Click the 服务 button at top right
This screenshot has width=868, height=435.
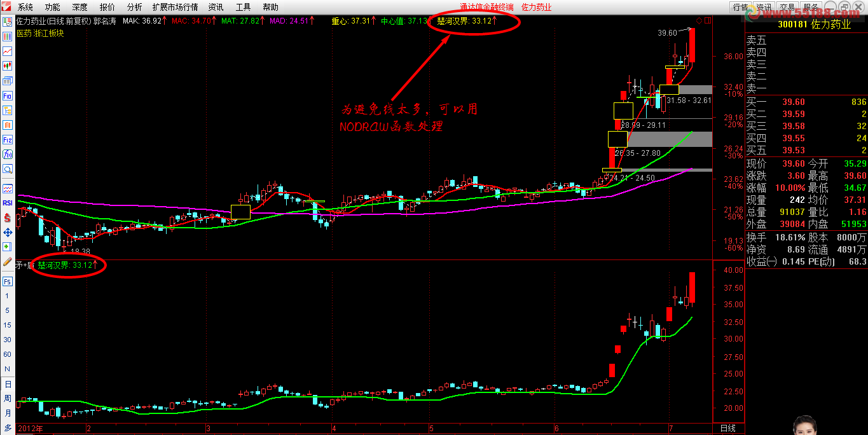point(812,7)
